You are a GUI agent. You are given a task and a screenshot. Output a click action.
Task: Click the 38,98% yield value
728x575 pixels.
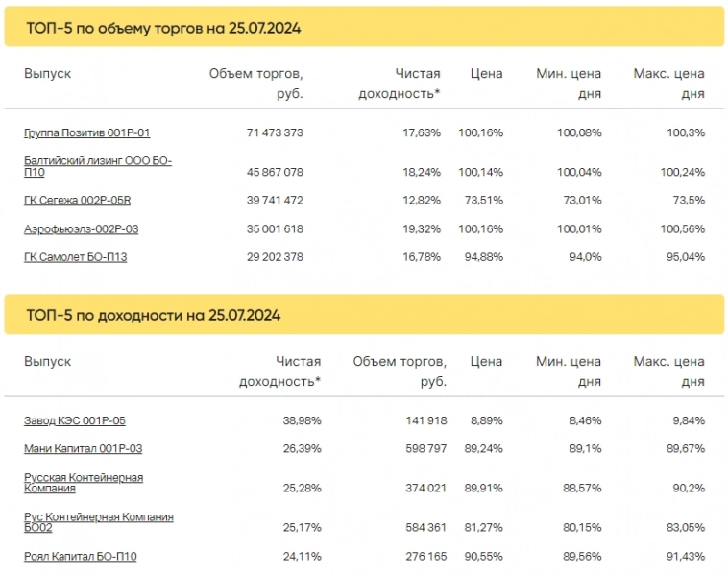(299, 420)
